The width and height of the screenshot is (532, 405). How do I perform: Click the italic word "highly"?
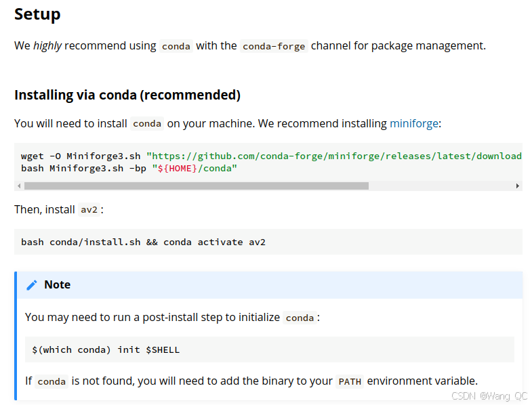[47, 46]
